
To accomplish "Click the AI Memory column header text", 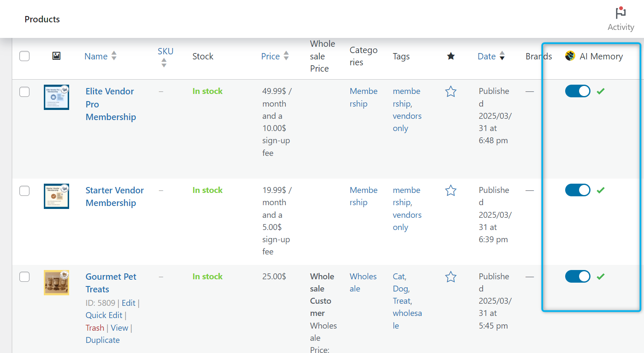I will click(x=601, y=56).
